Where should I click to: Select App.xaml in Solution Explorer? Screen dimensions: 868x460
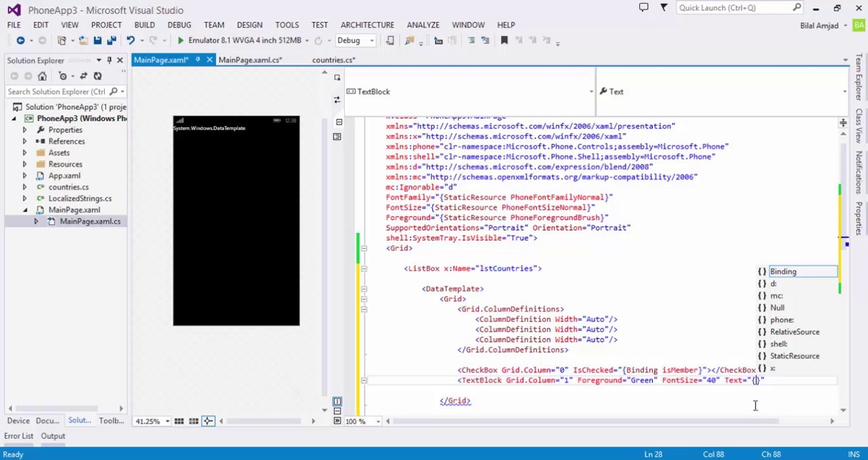pos(65,176)
